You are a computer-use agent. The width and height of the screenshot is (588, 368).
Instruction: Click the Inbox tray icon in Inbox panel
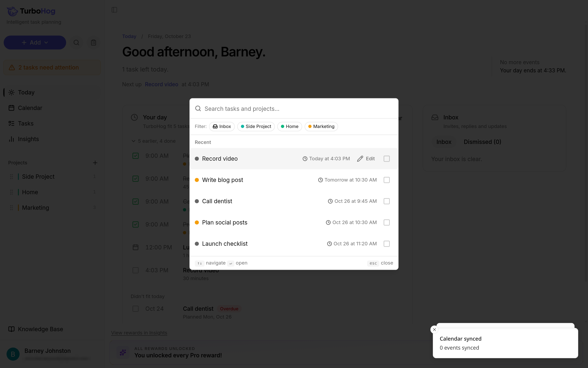pyautogui.click(x=435, y=117)
